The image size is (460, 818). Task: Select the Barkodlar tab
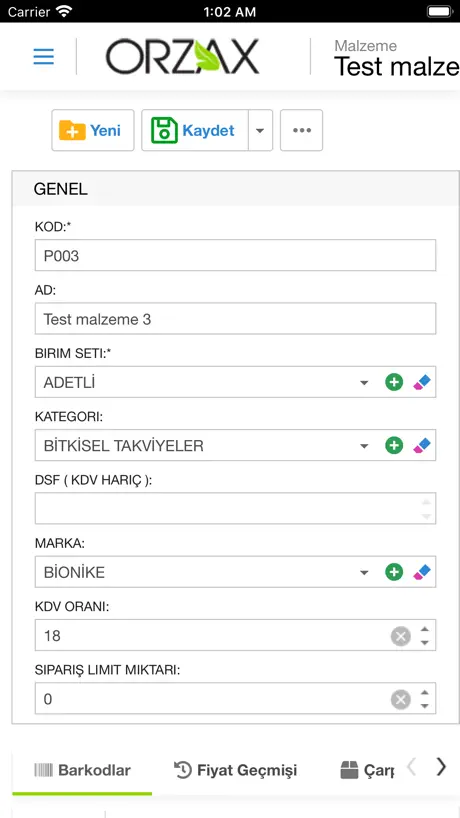[82, 770]
